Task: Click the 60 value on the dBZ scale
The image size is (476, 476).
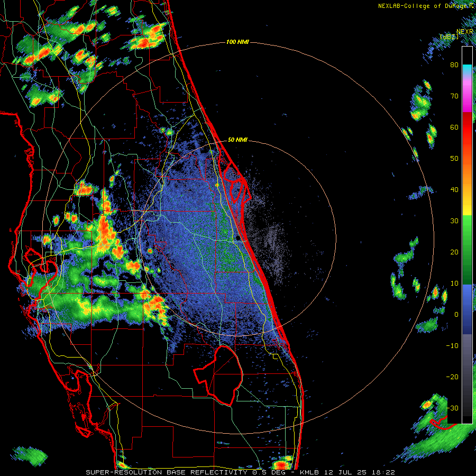Action: [x=454, y=127]
